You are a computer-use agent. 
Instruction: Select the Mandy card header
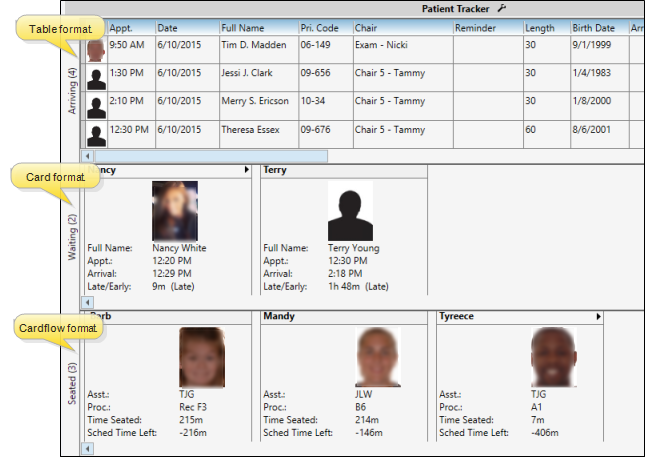344,317
